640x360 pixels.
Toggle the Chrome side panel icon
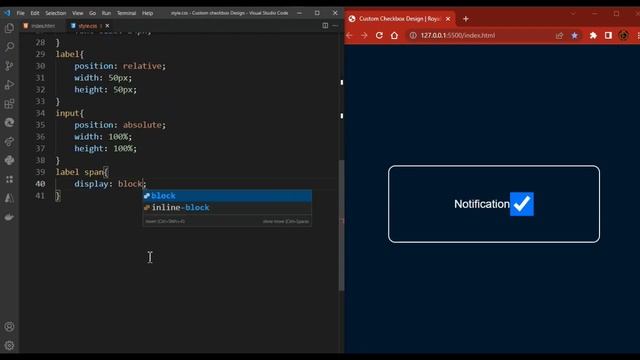(x=608, y=36)
